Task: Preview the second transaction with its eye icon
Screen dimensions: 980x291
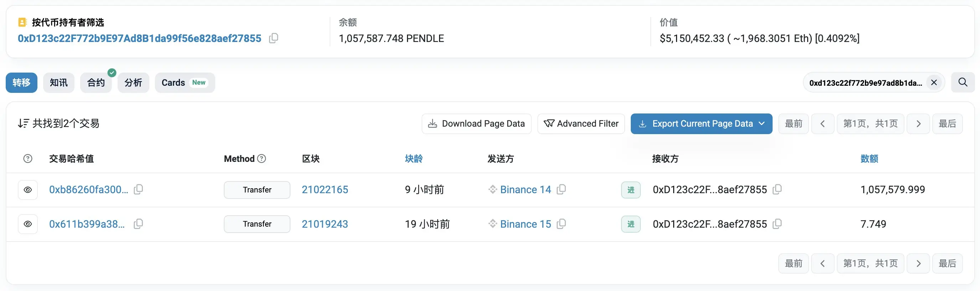Action: 27,224
